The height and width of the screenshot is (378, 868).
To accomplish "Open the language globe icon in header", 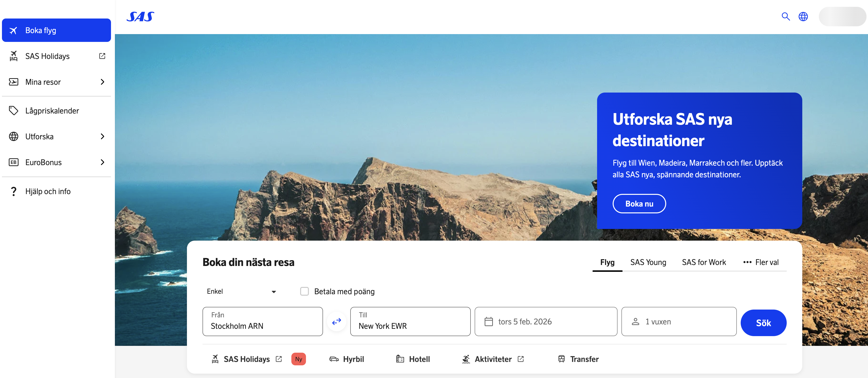I will click(803, 17).
